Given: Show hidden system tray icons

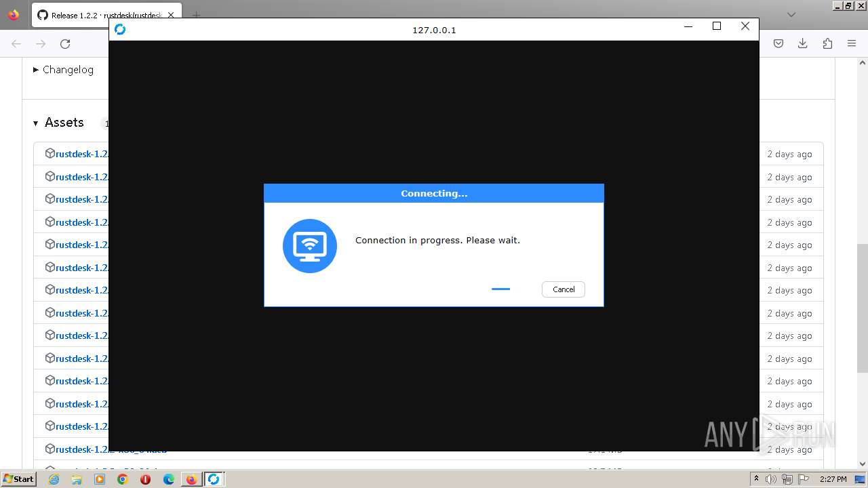Looking at the screenshot, I should [x=757, y=479].
